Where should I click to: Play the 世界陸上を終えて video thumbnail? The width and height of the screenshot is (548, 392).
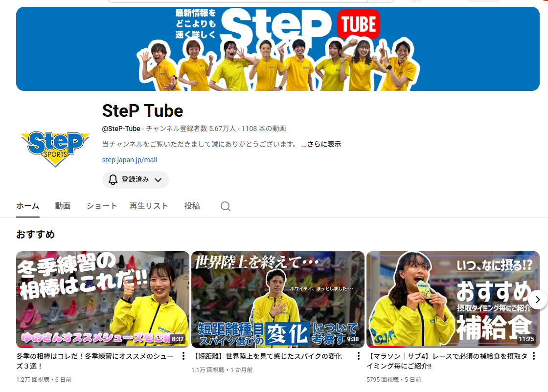point(278,299)
